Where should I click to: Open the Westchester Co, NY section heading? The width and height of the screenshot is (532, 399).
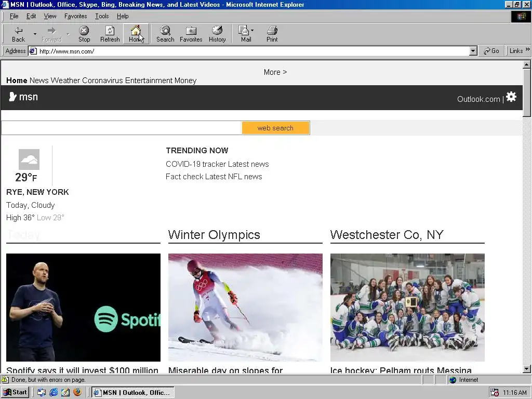(x=387, y=235)
